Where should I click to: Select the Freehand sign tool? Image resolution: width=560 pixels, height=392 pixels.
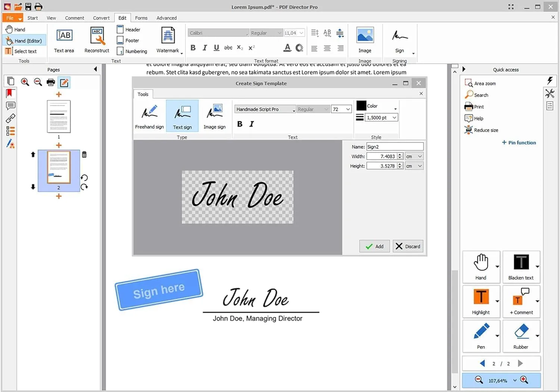[149, 116]
